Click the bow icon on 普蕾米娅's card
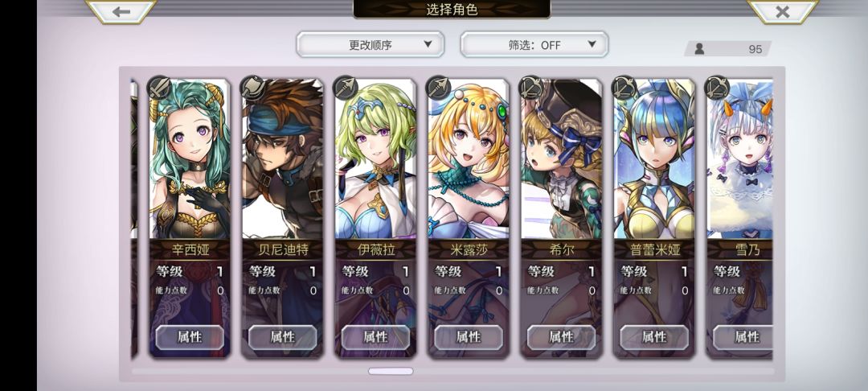Viewport: 868px width, 391px height. pyautogui.click(x=624, y=88)
